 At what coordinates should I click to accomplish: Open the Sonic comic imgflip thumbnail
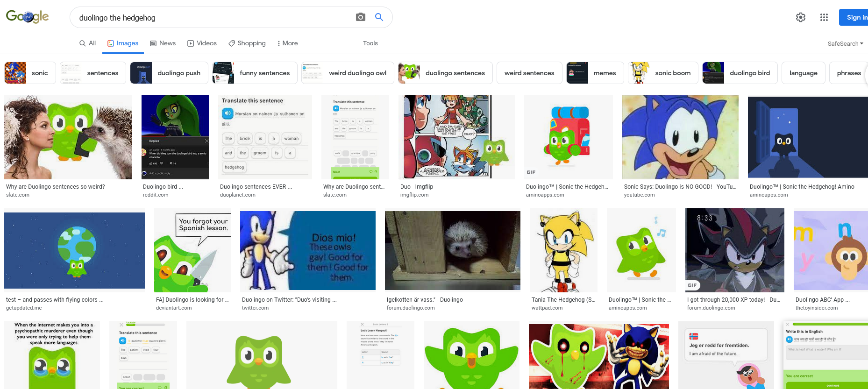point(457,137)
